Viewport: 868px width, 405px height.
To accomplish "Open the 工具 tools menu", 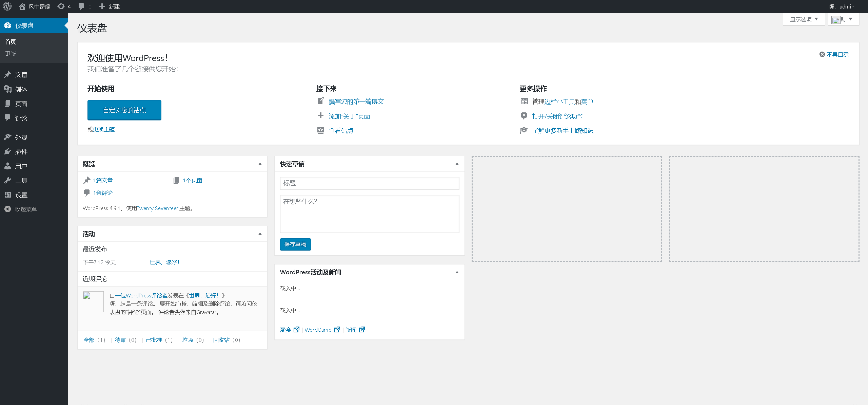I will pyautogui.click(x=21, y=181).
